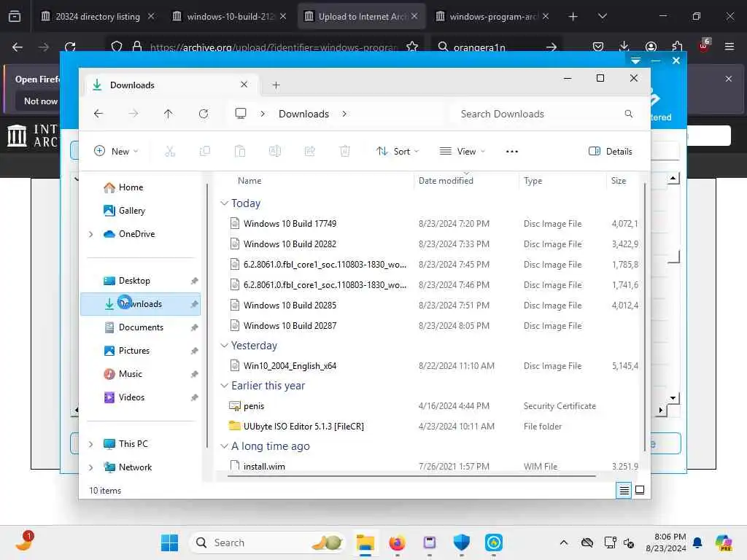
Task: Open Documents in navigation pane
Action: [141, 327]
